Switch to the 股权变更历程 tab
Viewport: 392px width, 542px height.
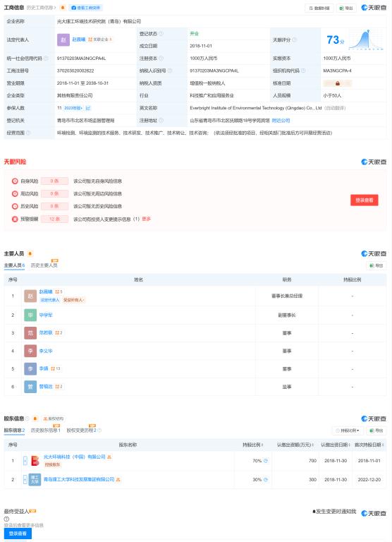[84, 430]
